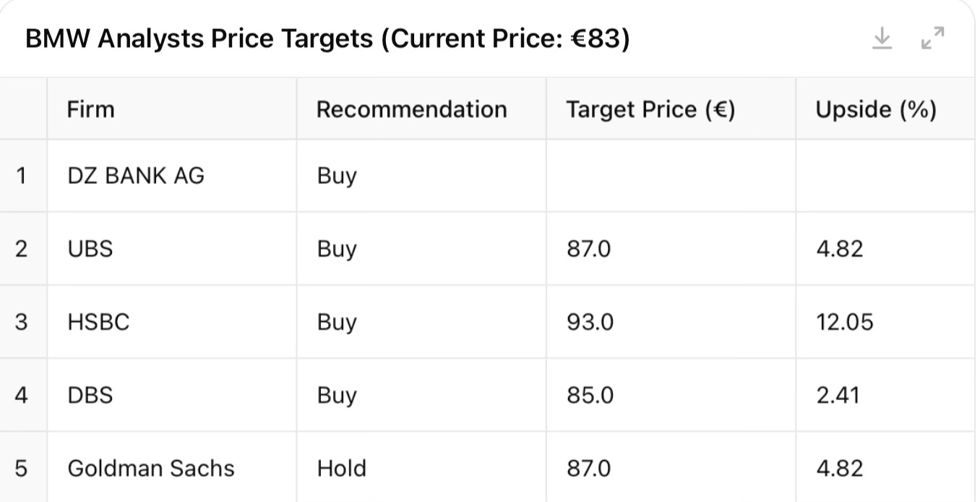Screen dimensions: 980x502
Task: Click the Target Price (€) header
Action: pos(650,109)
